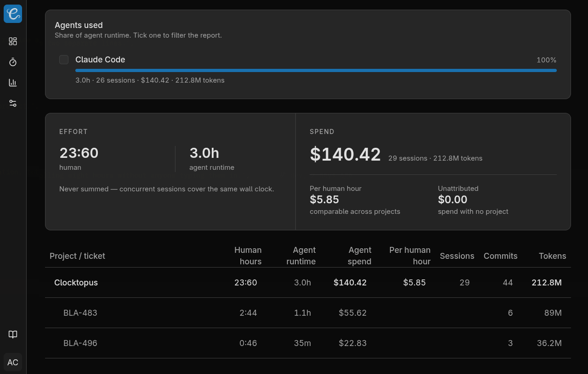Image resolution: width=588 pixels, height=374 pixels.
Task: Open the reports bar chart icon
Action: 13,83
